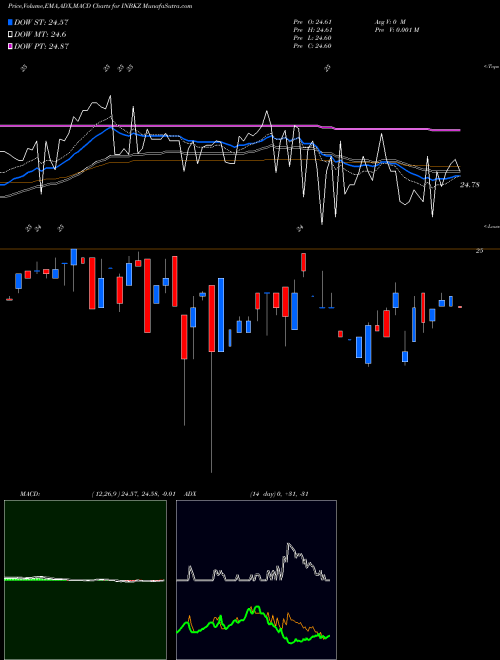Open the green MACD indicator panel
500x660 pixels.
coord(85,580)
